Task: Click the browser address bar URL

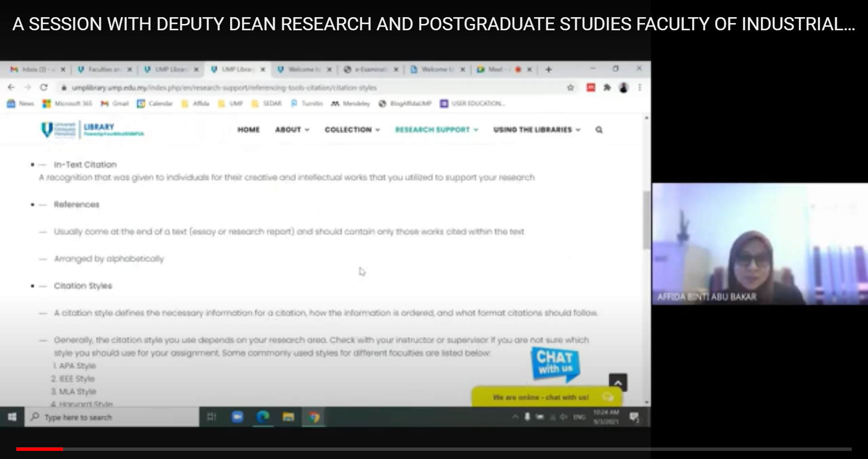Action: point(224,88)
